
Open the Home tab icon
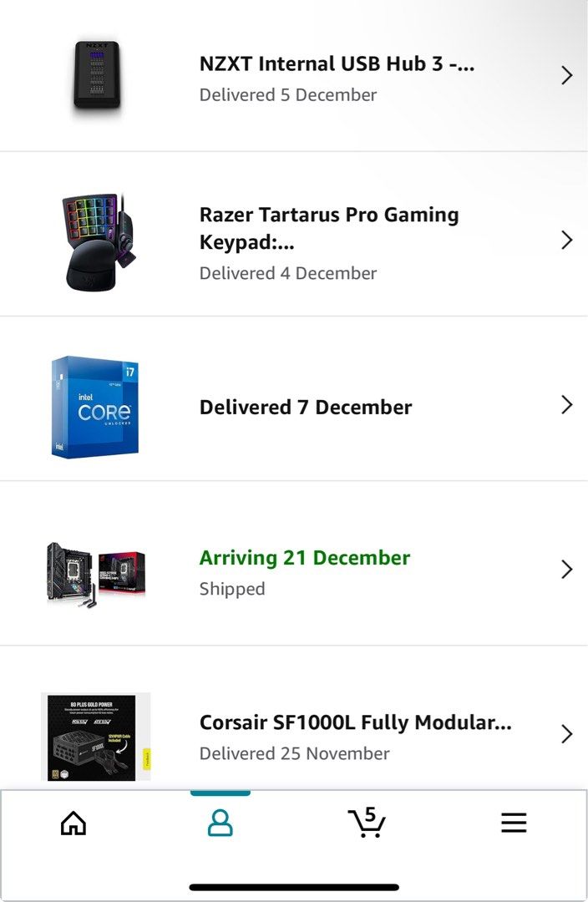pyautogui.click(x=73, y=823)
